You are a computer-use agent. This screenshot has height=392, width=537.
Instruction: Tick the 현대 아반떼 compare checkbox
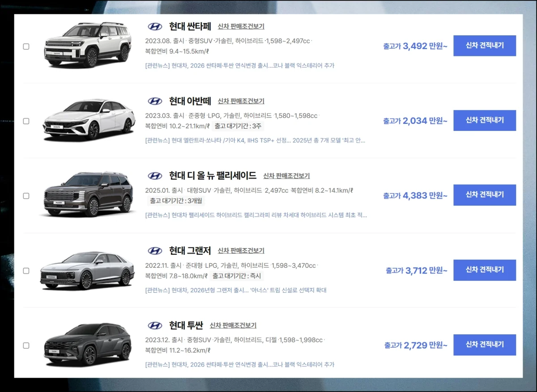(x=26, y=121)
